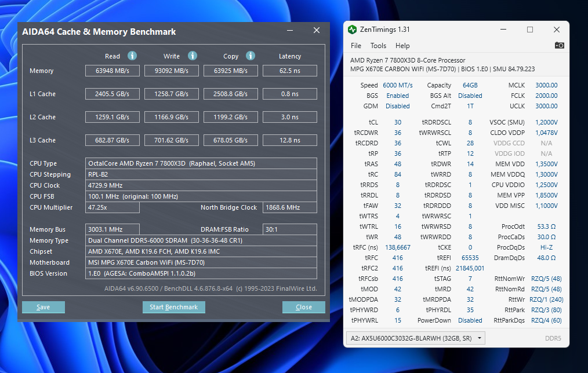Click the CPU Clock value 4729.9 MHz
This screenshot has width=588, height=373.
(201, 185)
